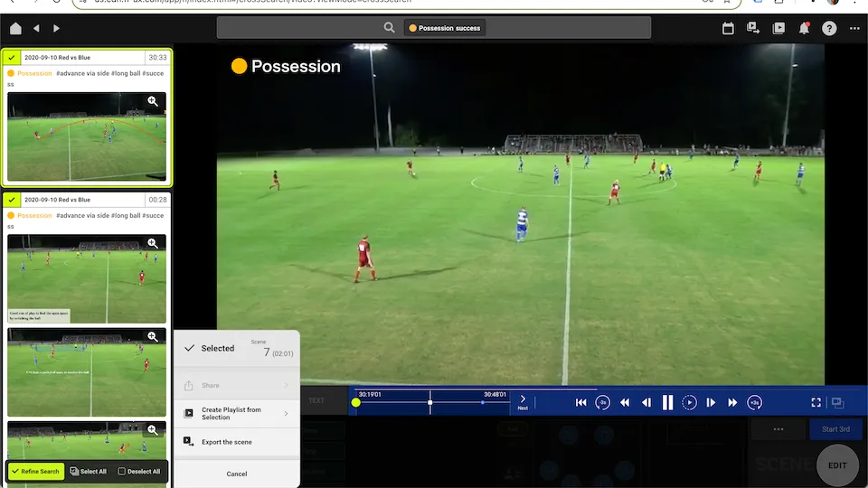Go to Next scene
The width and height of the screenshot is (868, 488).
[x=523, y=402]
